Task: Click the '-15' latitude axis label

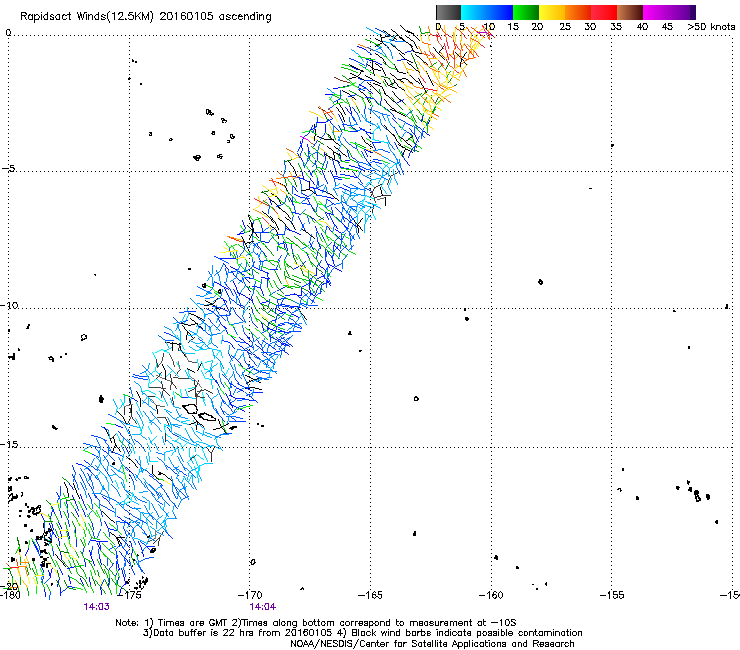Action: click(x=9, y=445)
